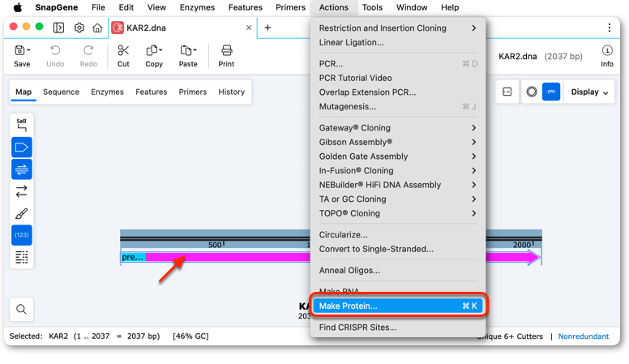The width and height of the screenshot is (629, 364).
Task: Click the KAR2.dna file icon in tab
Action: click(118, 28)
